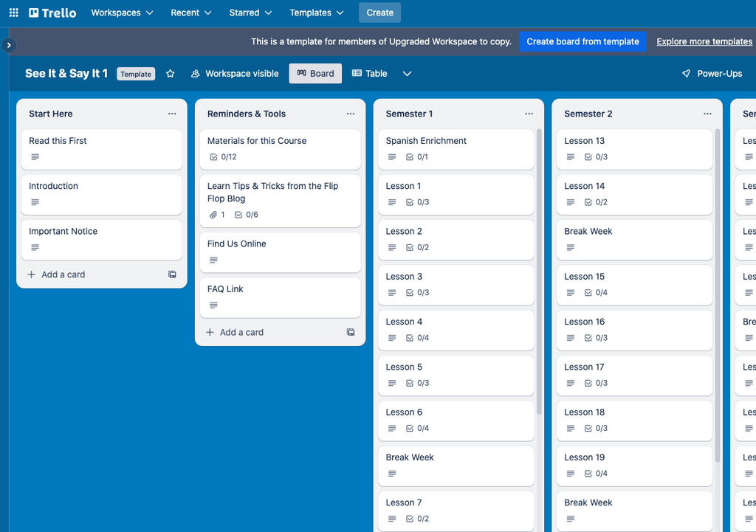756x532 pixels.
Task: Click the Trello logo home icon
Action: 52,13
